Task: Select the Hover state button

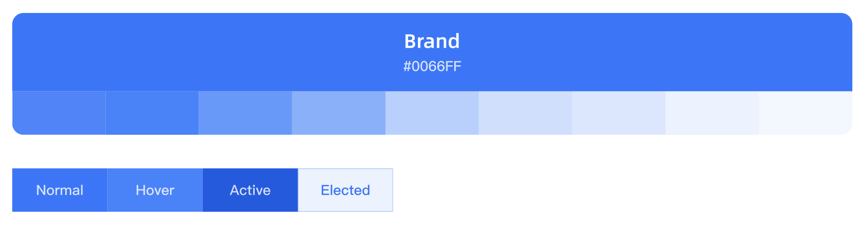Action: click(x=155, y=190)
